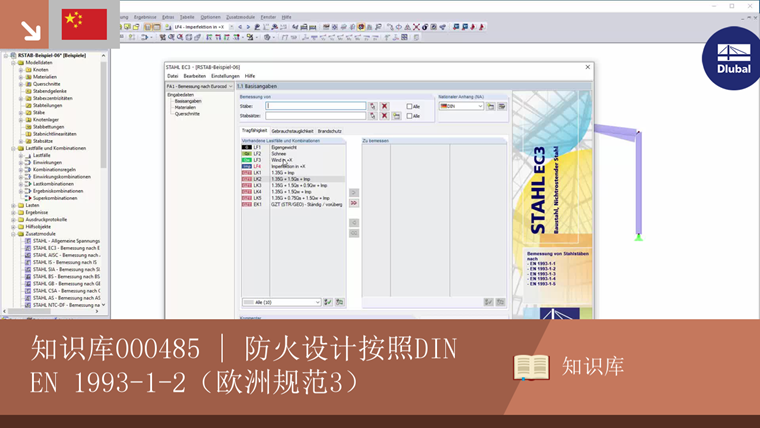Select Querschnitte in dialog navigation tree
The image size is (760, 428).
click(187, 114)
